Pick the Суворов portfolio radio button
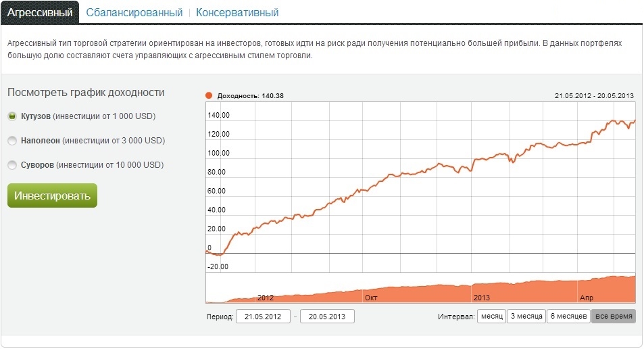The image size is (644, 349). (12, 165)
